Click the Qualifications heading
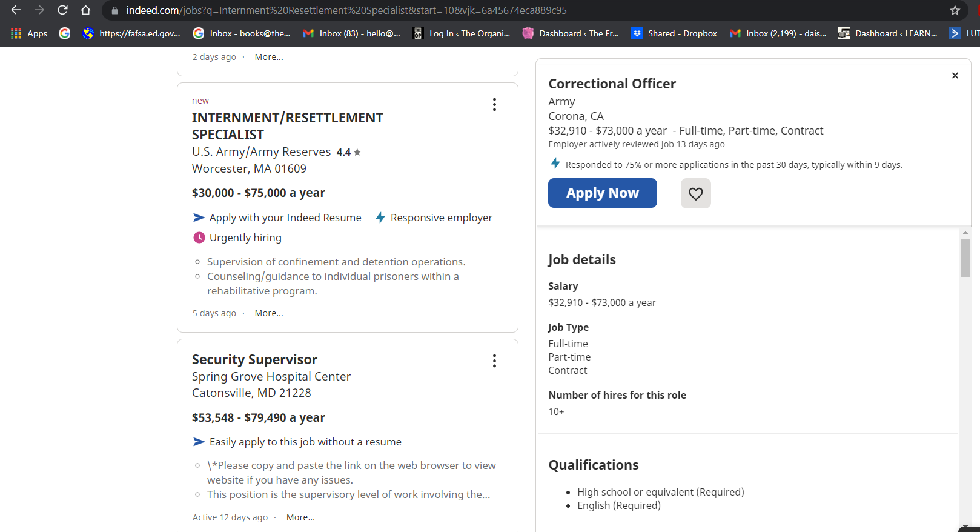Image resolution: width=980 pixels, height=532 pixels. pyautogui.click(x=594, y=465)
